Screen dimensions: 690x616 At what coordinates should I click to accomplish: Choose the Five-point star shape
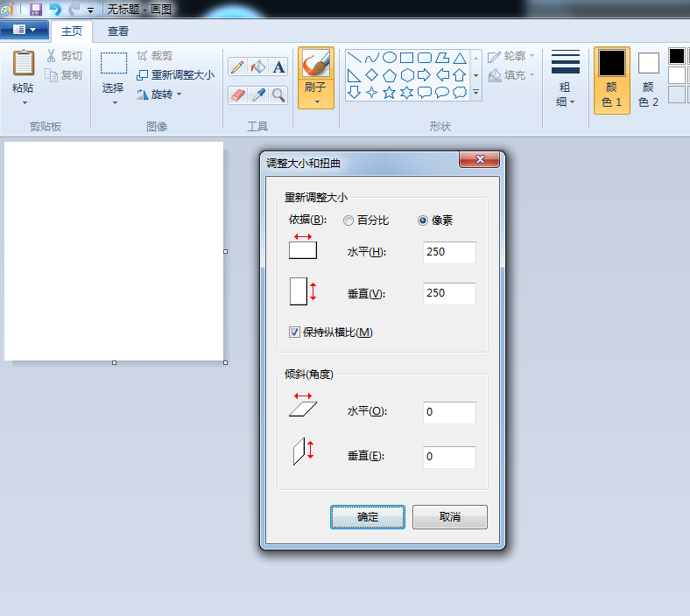390,93
